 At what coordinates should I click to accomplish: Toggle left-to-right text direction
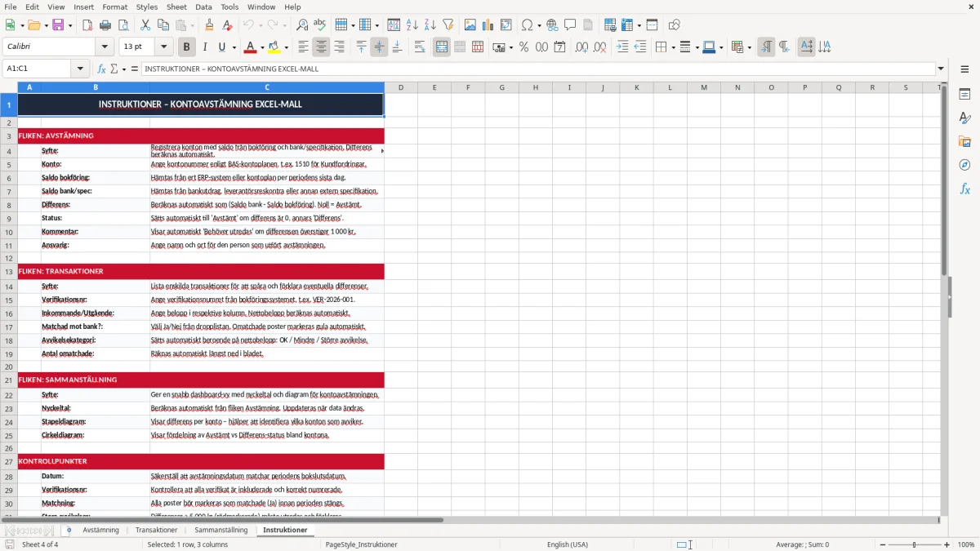pos(766,47)
